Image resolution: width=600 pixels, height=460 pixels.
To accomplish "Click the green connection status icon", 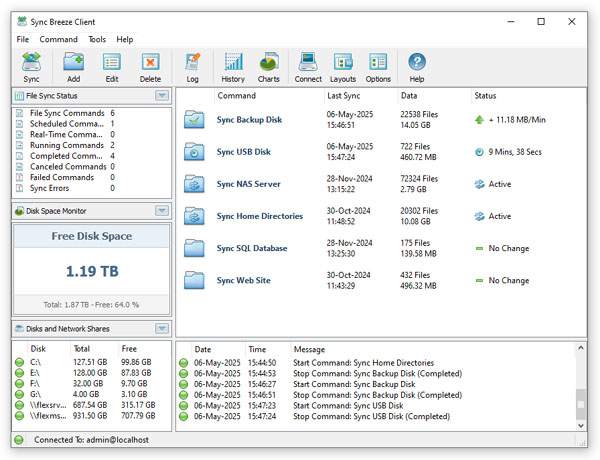I will click(x=19, y=440).
